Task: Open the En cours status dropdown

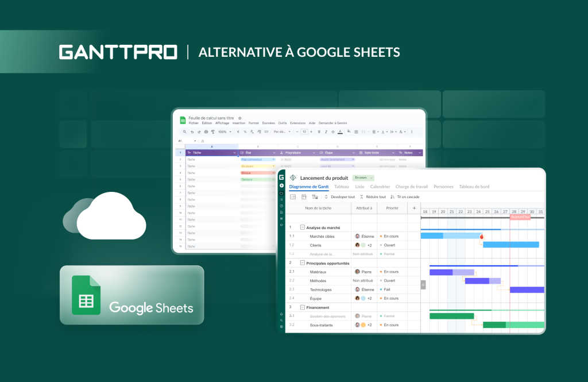Action: coord(363,178)
